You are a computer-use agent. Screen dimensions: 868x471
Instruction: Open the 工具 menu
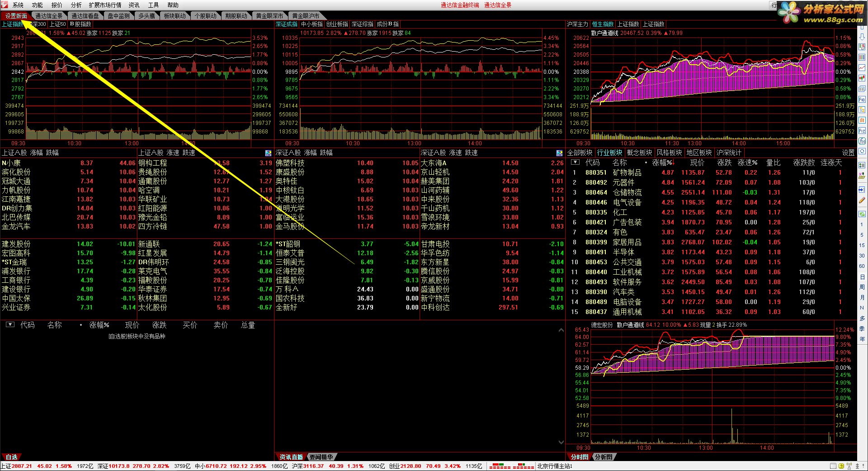(x=154, y=5)
